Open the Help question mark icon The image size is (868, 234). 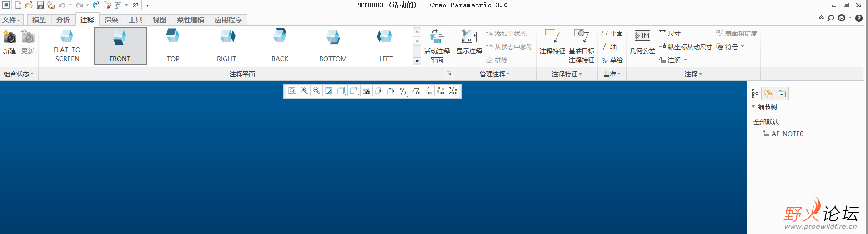(x=859, y=18)
